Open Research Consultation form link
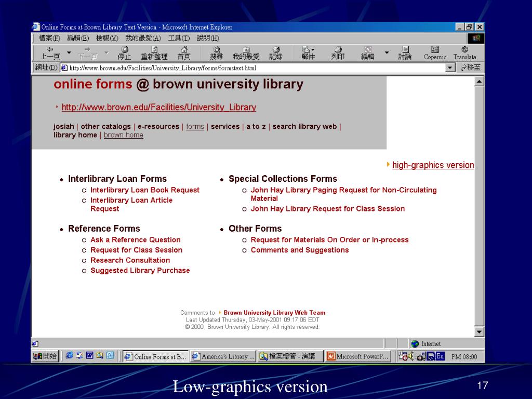Viewport: 532px width, 399px height. pyautogui.click(x=130, y=260)
